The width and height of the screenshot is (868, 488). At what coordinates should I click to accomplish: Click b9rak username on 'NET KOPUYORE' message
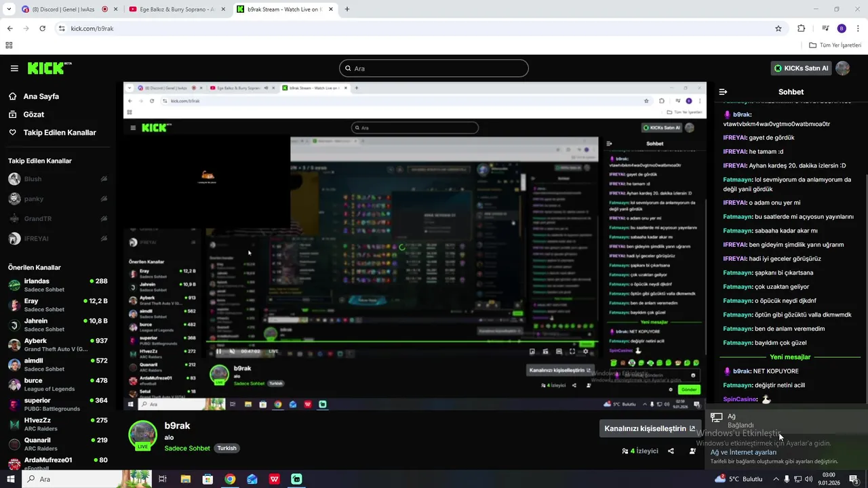pos(742,371)
